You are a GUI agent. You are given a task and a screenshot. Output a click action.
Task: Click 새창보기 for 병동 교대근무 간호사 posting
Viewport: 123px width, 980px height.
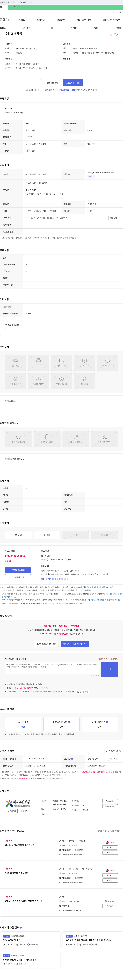[110, 880]
